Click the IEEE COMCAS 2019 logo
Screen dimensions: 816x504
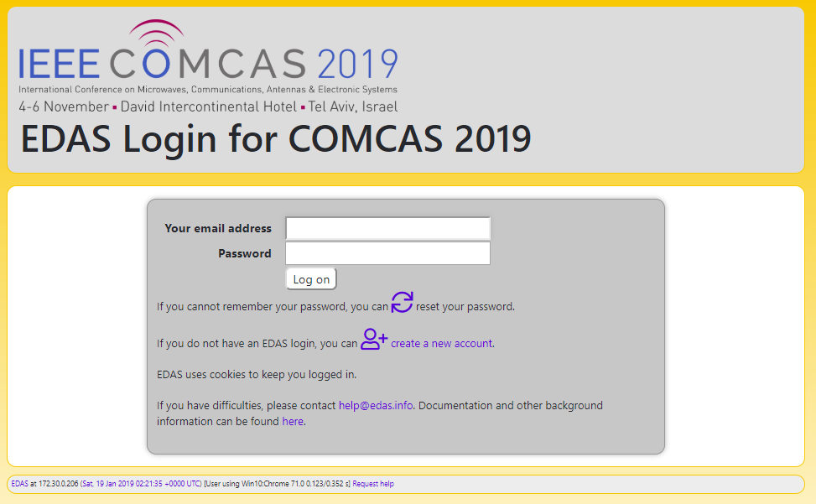pyautogui.click(x=208, y=66)
